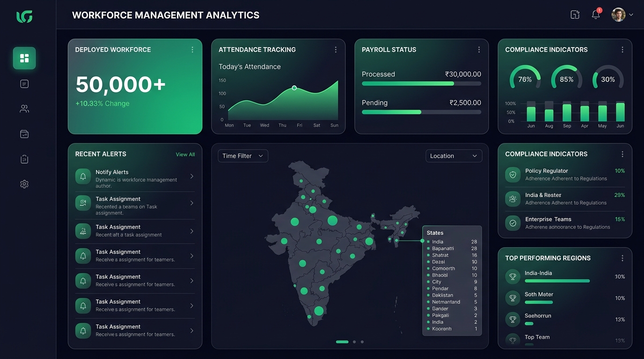Click the share/export icon in header
The image size is (644, 359).
575,14
